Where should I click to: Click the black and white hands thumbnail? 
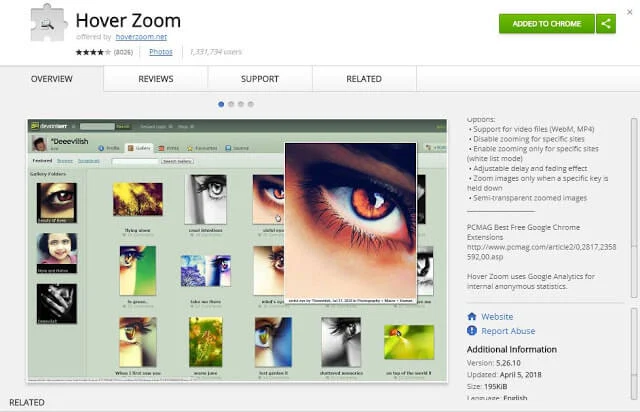coord(57,304)
